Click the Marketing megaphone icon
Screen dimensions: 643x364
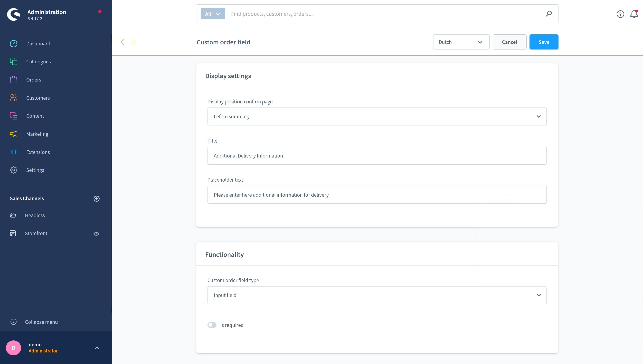pyautogui.click(x=14, y=134)
